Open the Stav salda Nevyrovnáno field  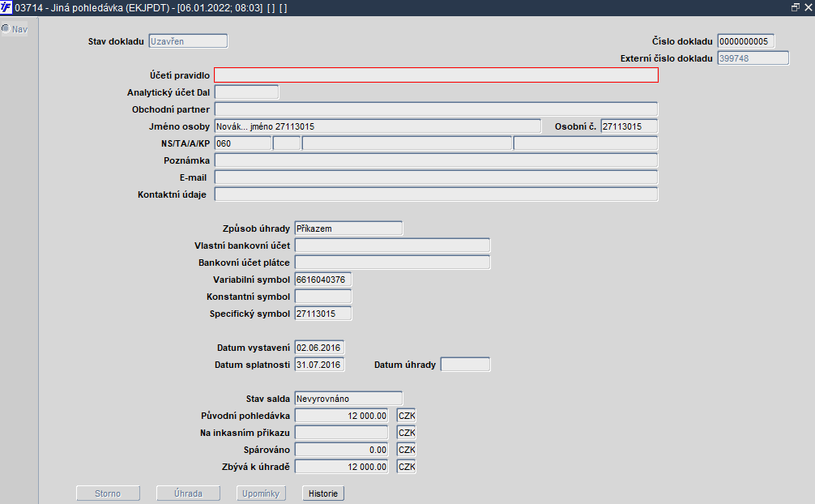point(348,399)
